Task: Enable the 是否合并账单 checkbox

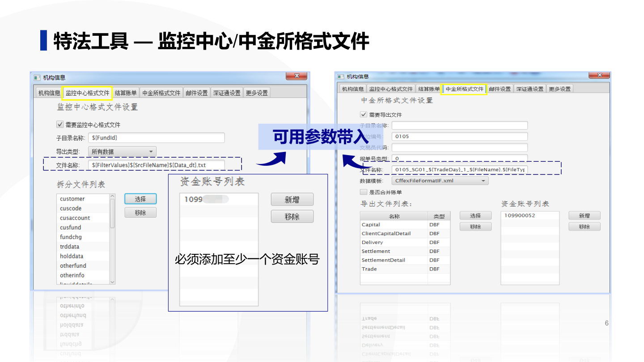Action: point(363,192)
